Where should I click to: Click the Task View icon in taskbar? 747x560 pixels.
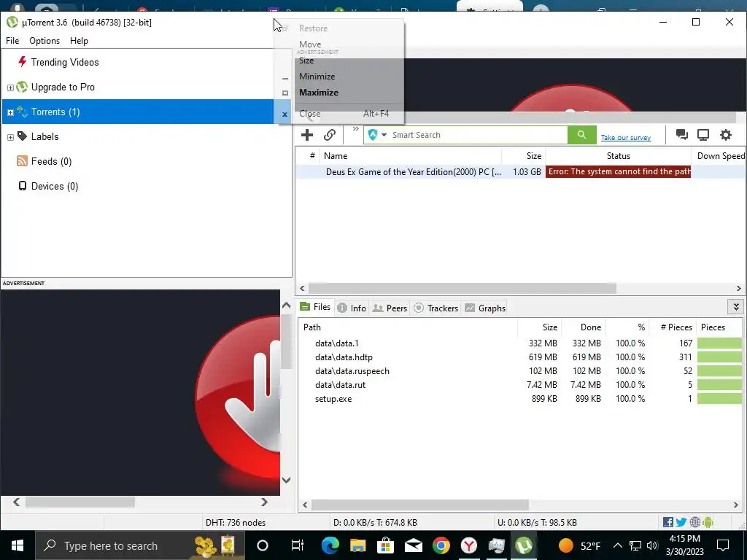298,545
